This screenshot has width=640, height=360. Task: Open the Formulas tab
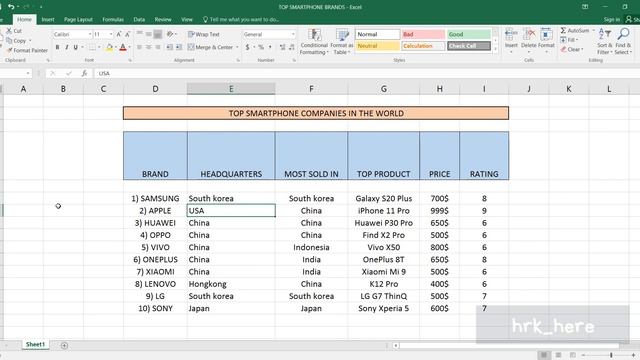point(113,20)
